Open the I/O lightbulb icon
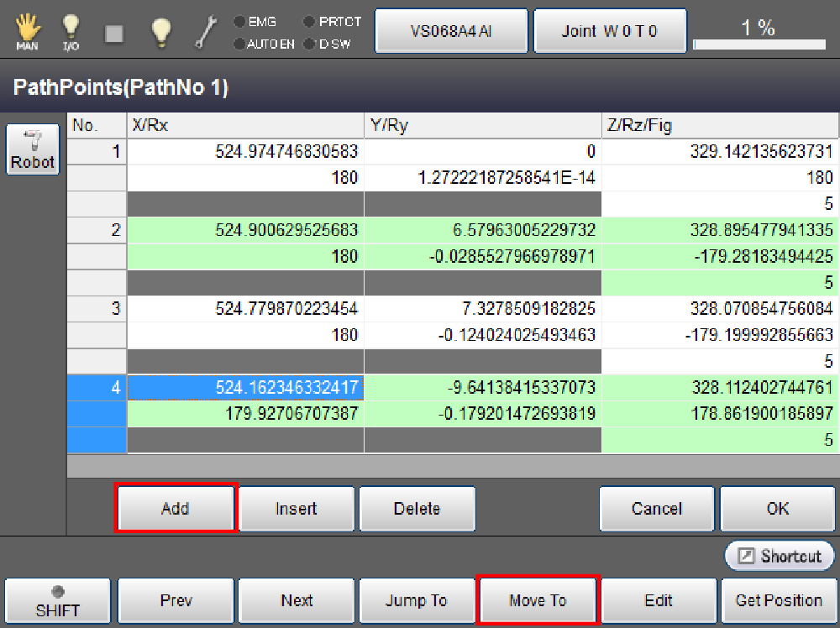Screen dimensions: 840x628 click(x=71, y=32)
